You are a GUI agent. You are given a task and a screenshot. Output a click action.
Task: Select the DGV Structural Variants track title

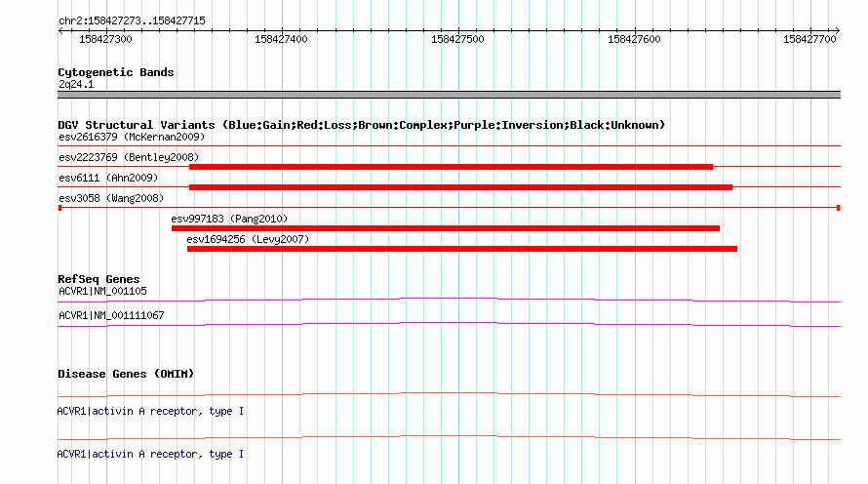coord(362,125)
